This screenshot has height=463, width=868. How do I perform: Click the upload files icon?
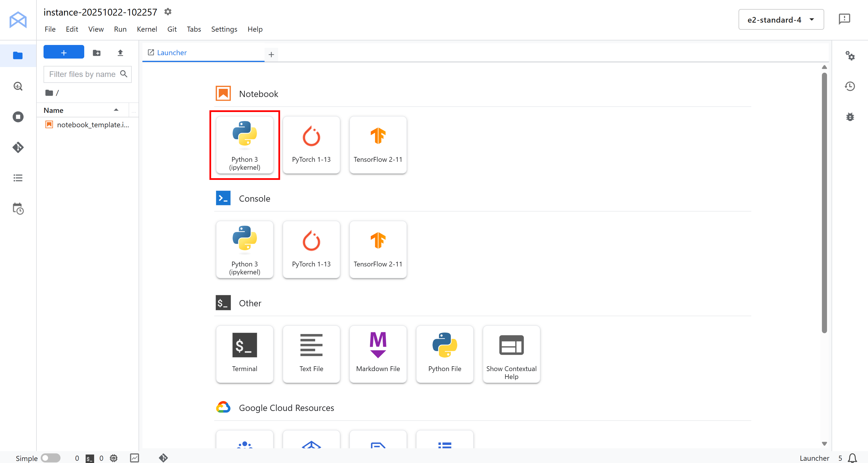tap(120, 53)
